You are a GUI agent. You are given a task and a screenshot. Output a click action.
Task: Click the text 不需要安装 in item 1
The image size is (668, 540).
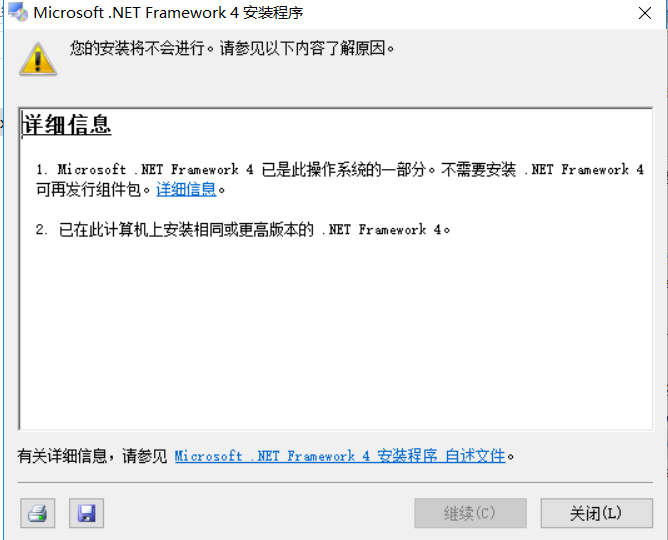pyautogui.click(x=479, y=169)
